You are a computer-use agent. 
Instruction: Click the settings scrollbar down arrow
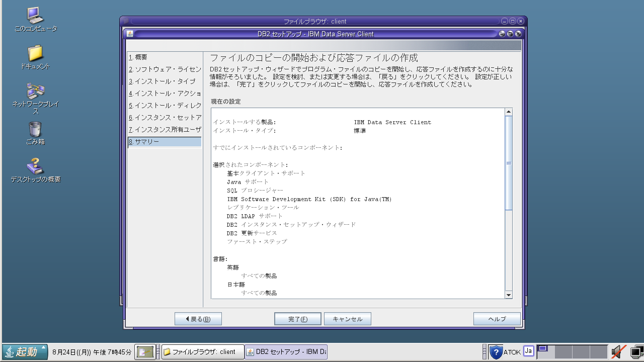(x=509, y=295)
